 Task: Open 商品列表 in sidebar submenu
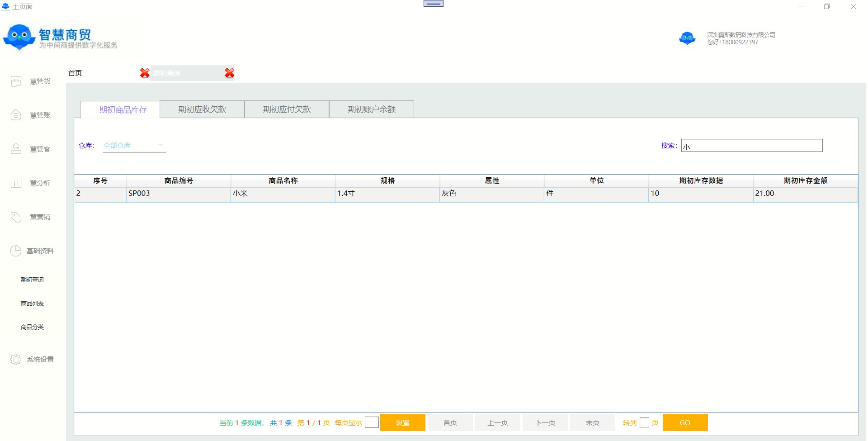(32, 303)
